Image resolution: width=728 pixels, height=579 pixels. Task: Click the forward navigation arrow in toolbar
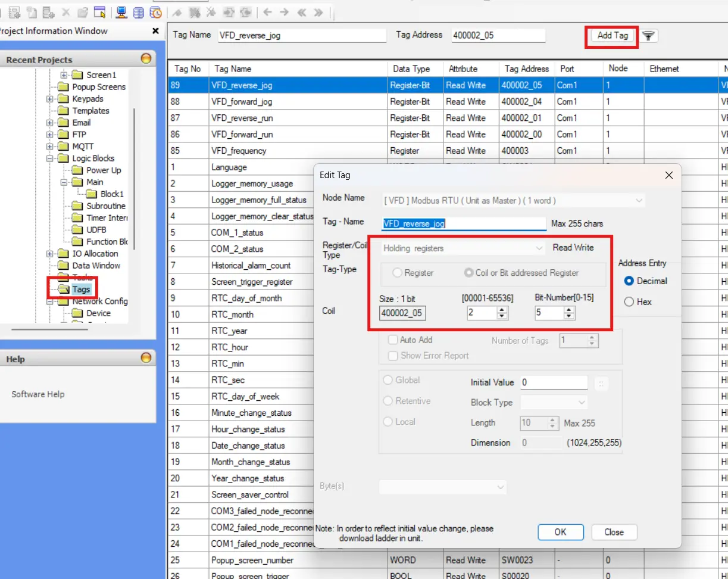point(285,11)
